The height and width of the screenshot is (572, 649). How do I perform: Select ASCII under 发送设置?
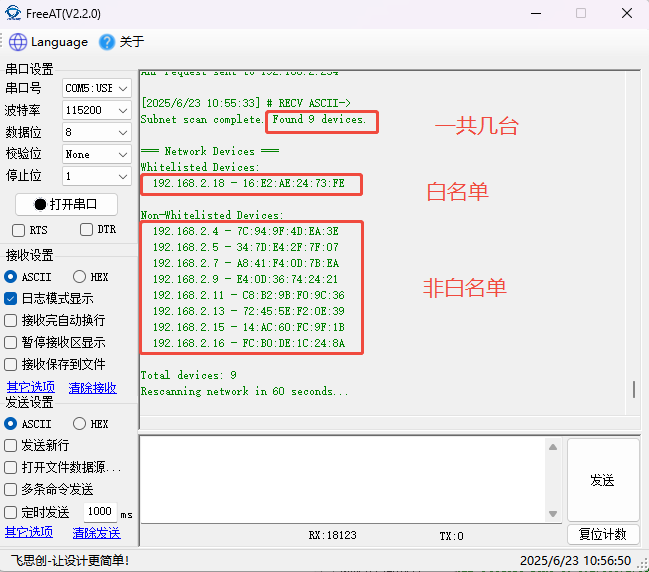coord(11,424)
